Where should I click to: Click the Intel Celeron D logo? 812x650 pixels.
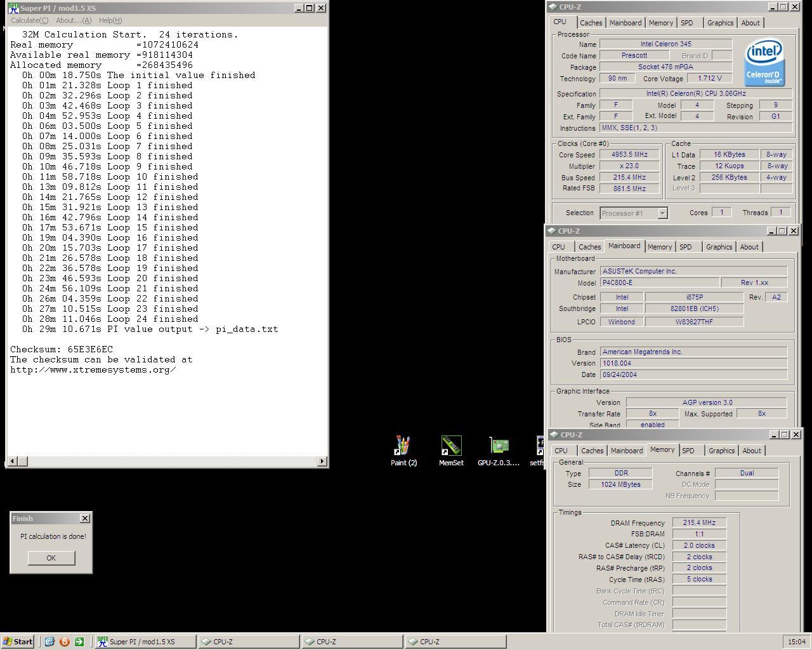pos(764,62)
